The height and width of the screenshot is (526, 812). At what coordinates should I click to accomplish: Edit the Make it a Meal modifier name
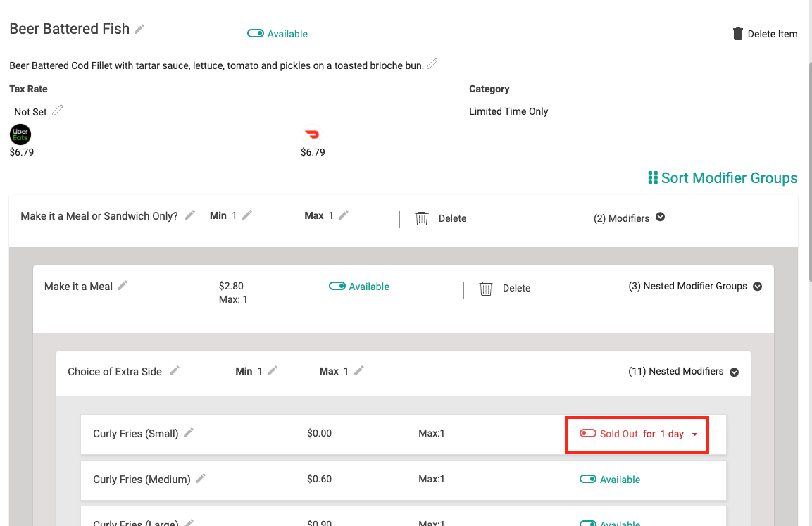tap(123, 286)
